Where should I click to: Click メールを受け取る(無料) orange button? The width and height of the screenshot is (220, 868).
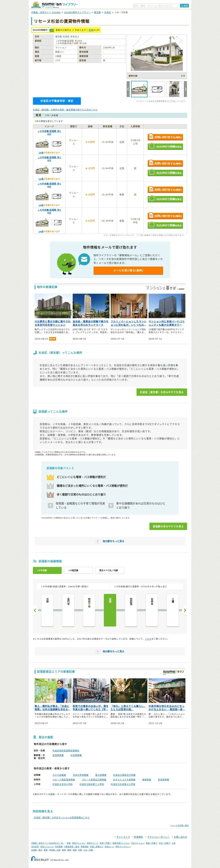pyautogui.click(x=128, y=270)
